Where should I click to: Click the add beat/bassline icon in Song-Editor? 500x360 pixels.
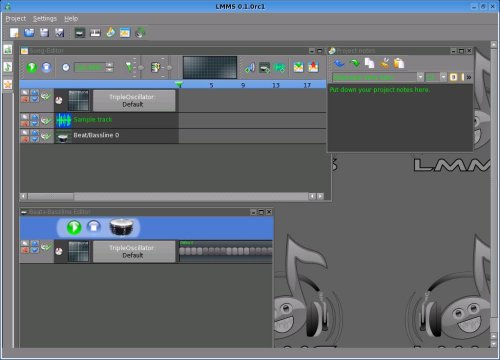pos(264,67)
